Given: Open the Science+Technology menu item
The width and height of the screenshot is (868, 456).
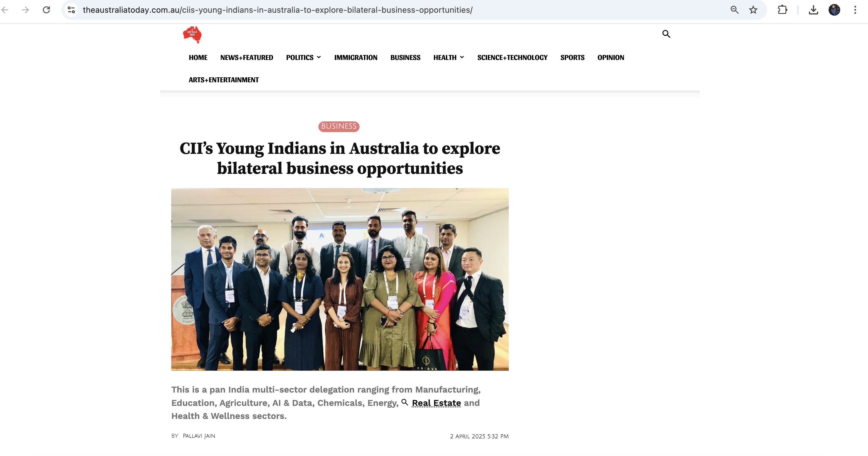Looking at the screenshot, I should coord(512,58).
